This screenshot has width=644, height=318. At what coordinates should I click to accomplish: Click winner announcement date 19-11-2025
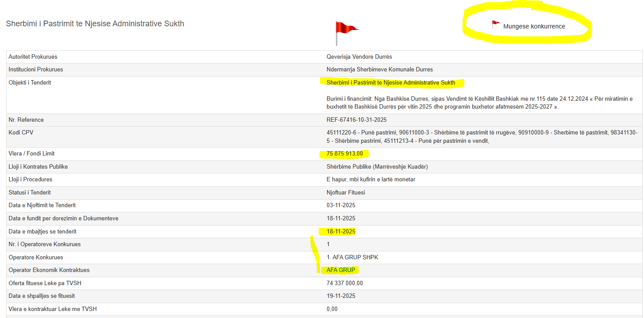341,296
